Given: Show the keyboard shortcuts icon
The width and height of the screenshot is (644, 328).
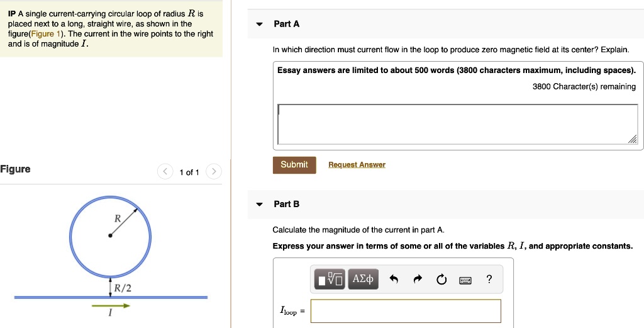Looking at the screenshot, I should pyautogui.click(x=465, y=280).
